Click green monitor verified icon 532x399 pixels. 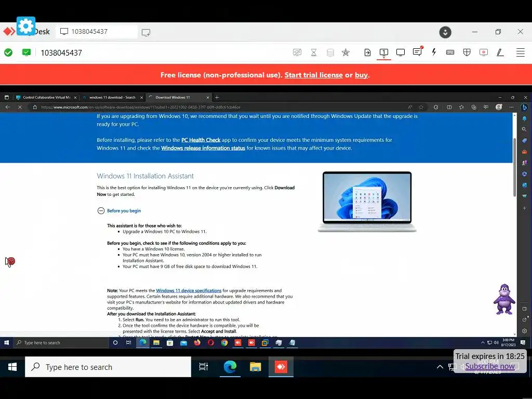pyautogui.click(x=26, y=52)
